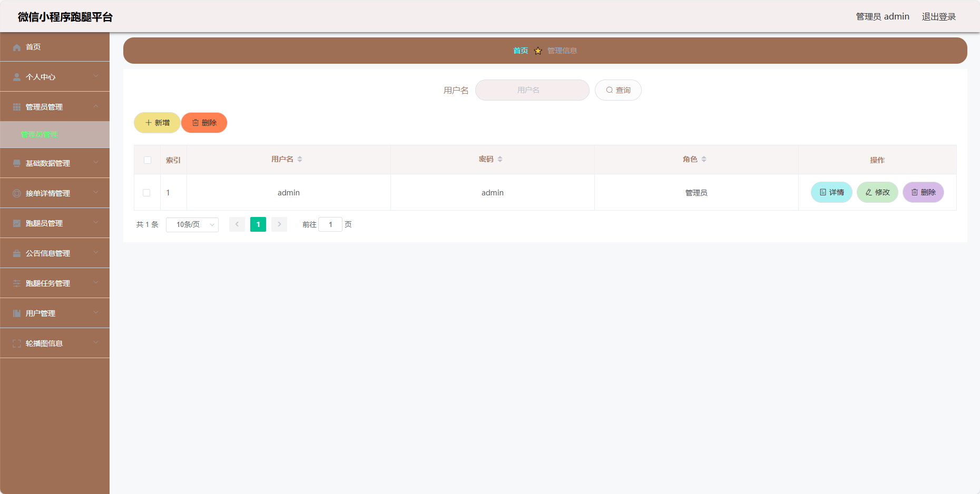980x494 pixels.
Task: Click the person icon beside 个人中心
Action: coord(17,77)
